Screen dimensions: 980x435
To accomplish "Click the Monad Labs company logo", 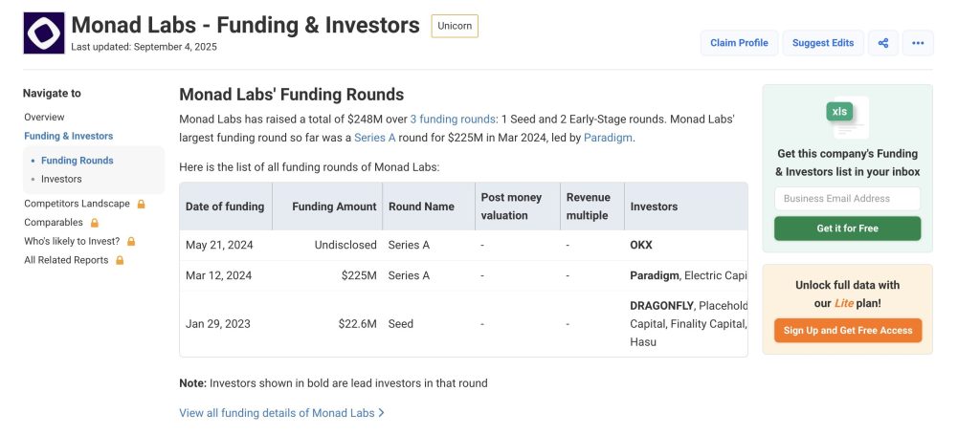I will pyautogui.click(x=44, y=33).
